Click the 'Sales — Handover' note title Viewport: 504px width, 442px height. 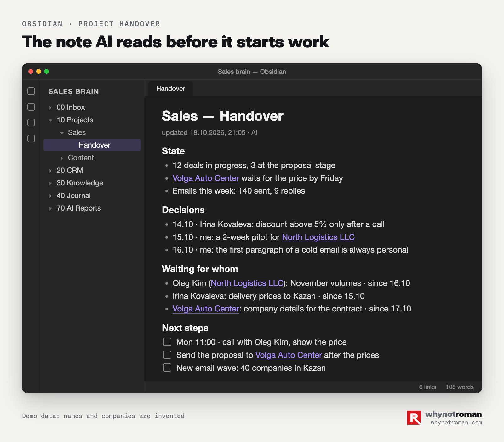coord(222,116)
